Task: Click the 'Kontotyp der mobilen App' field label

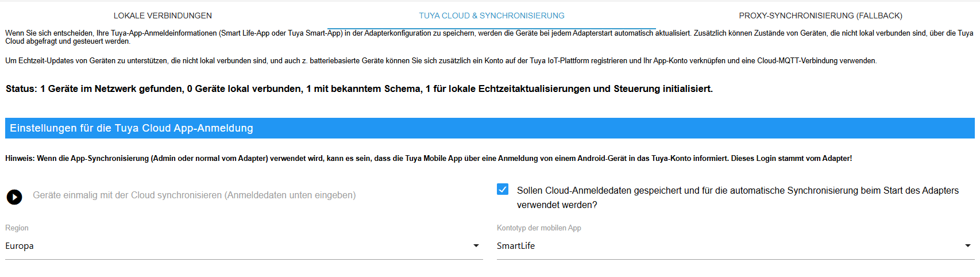Action: click(539, 228)
